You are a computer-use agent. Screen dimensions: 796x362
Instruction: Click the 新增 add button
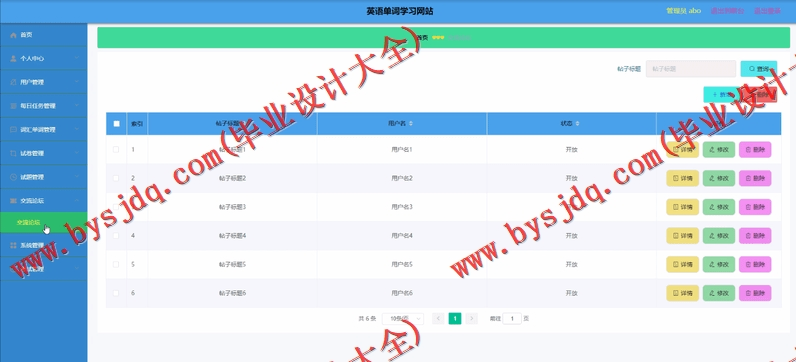tap(721, 94)
